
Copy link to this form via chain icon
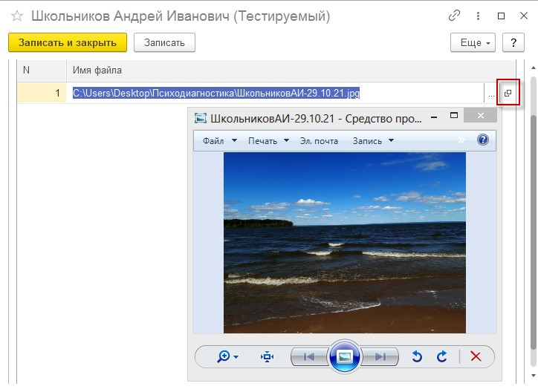coord(454,16)
